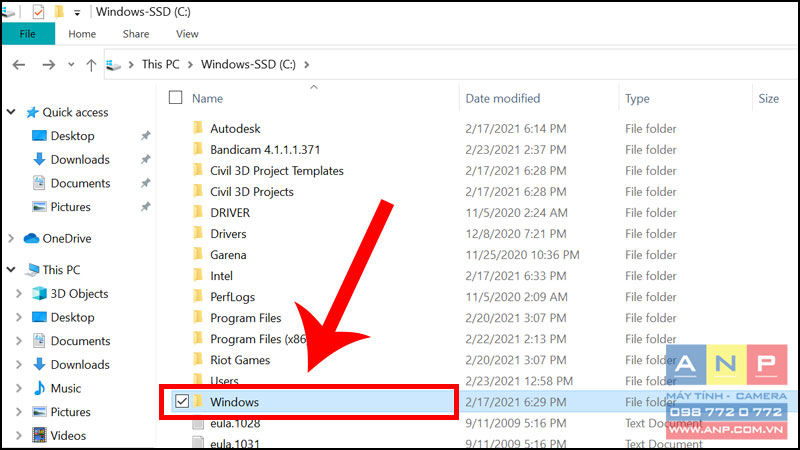The width and height of the screenshot is (800, 450).
Task: Click the Forward navigation arrow
Action: click(48, 65)
